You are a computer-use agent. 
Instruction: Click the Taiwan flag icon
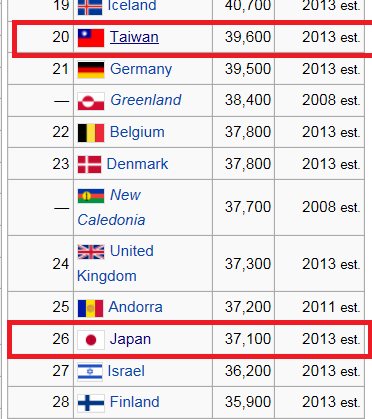point(91,37)
